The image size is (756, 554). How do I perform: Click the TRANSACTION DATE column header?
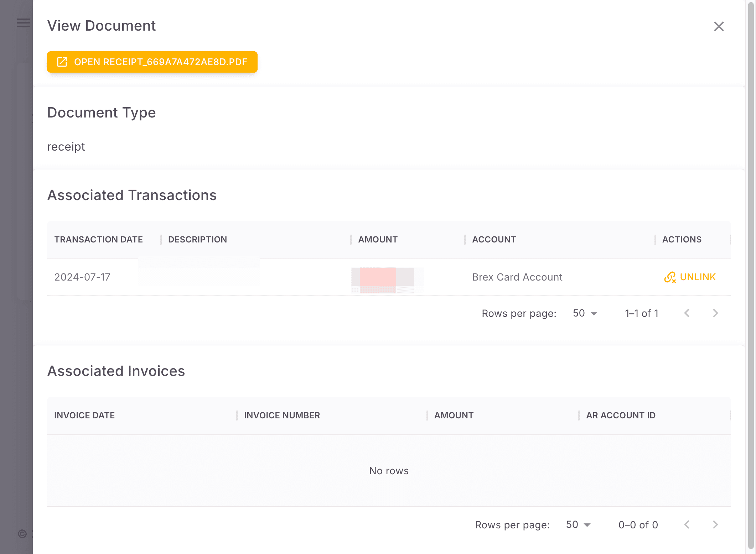(99, 239)
